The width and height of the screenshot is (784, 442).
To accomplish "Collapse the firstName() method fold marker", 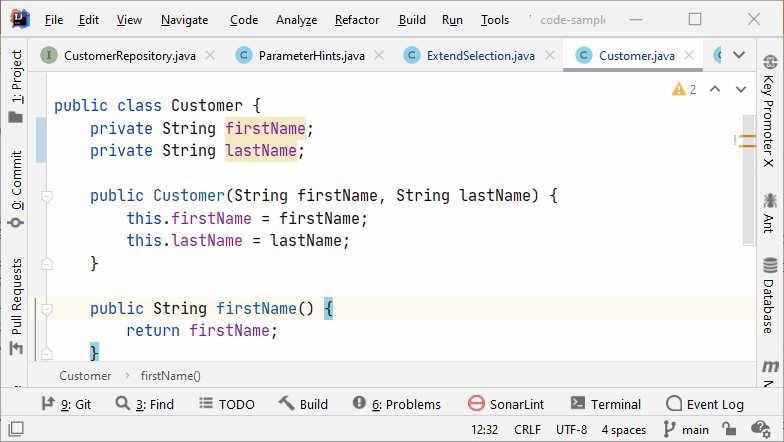I will point(47,310).
